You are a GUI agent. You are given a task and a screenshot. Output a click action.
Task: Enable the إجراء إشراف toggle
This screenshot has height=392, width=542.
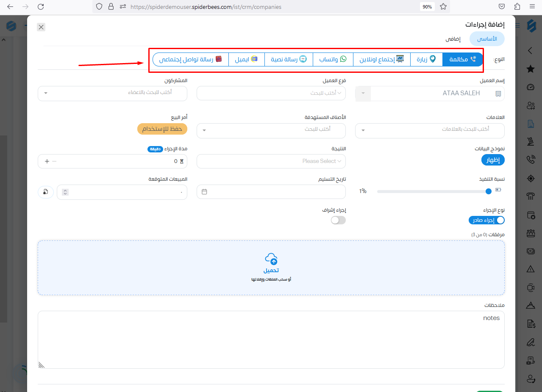tap(338, 220)
